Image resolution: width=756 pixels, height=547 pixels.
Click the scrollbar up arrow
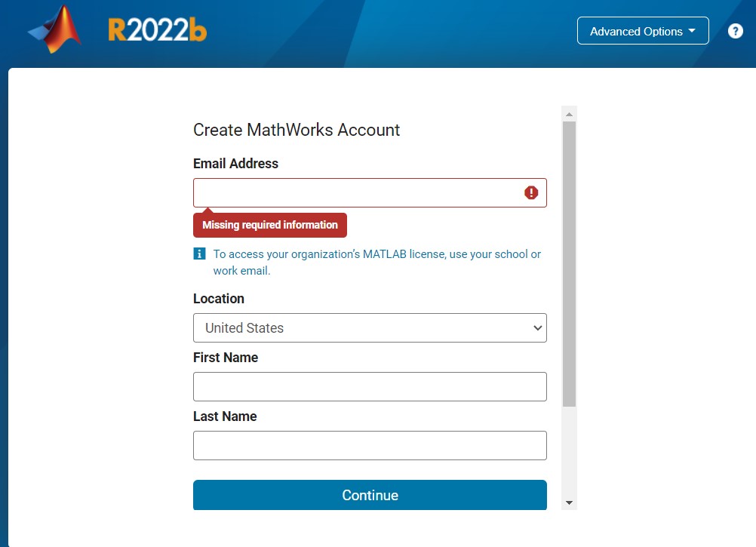click(x=568, y=112)
